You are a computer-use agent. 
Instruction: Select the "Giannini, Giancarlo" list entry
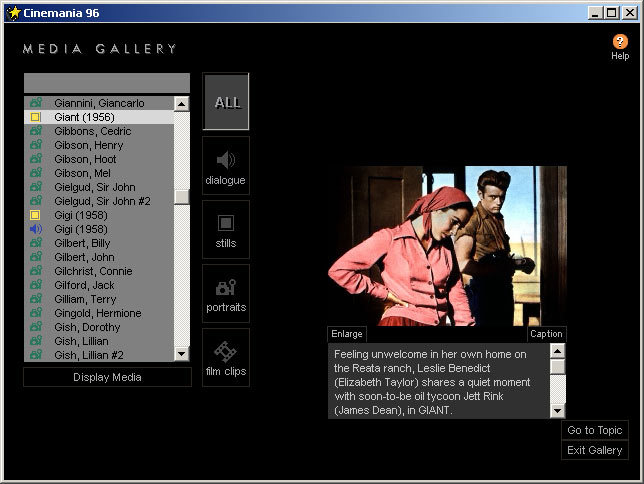tap(99, 103)
